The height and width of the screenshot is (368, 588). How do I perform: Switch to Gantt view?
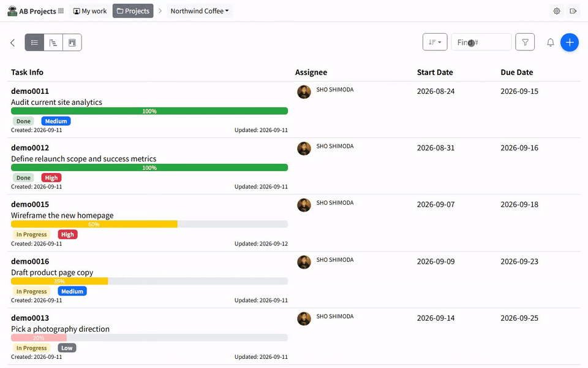(x=53, y=42)
